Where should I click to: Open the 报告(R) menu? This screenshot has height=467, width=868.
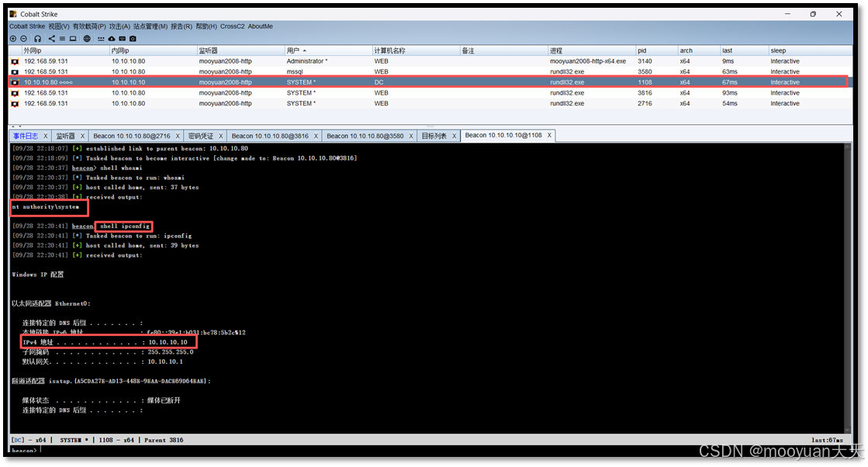click(182, 26)
